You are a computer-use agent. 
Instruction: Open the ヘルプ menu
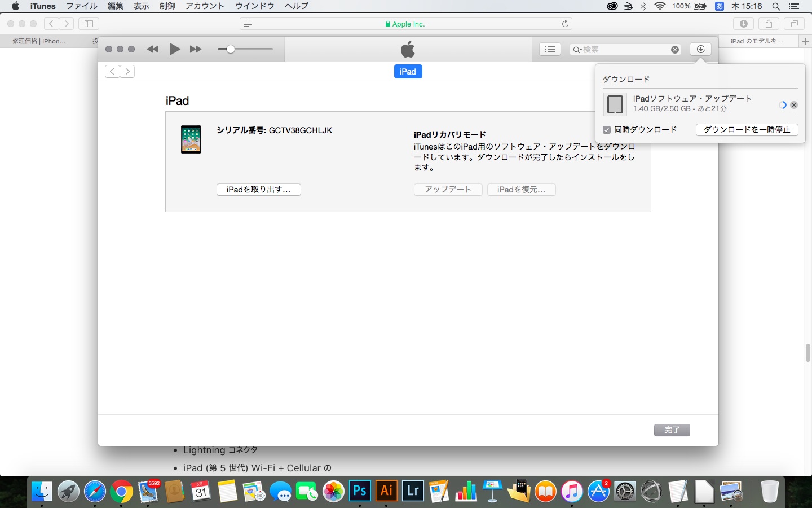click(x=297, y=6)
